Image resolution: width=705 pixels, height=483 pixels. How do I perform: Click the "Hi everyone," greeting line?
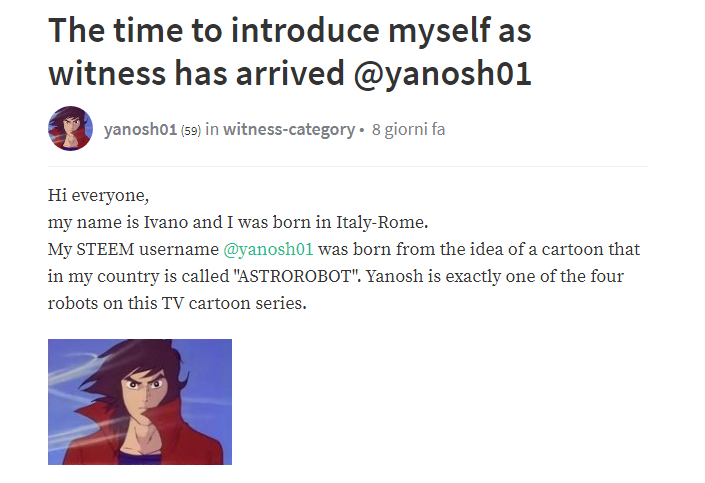tap(97, 195)
